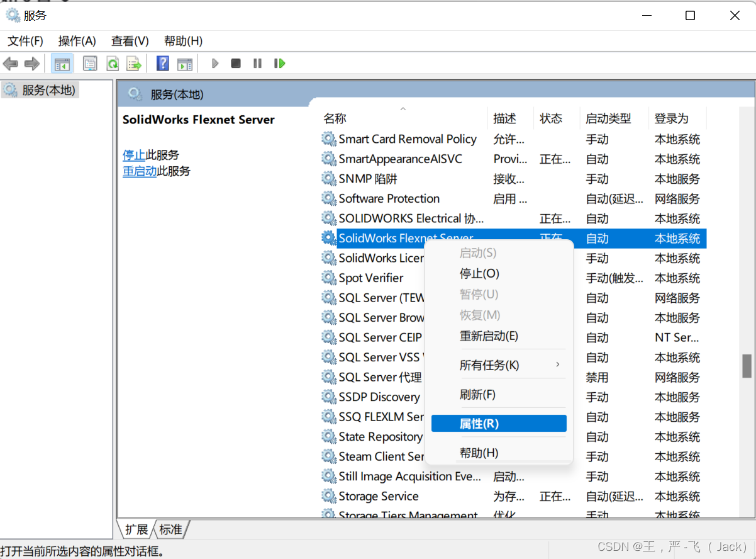Click the back arrow toolbar icon
Viewport: 756px width, 559px height.
(11, 64)
